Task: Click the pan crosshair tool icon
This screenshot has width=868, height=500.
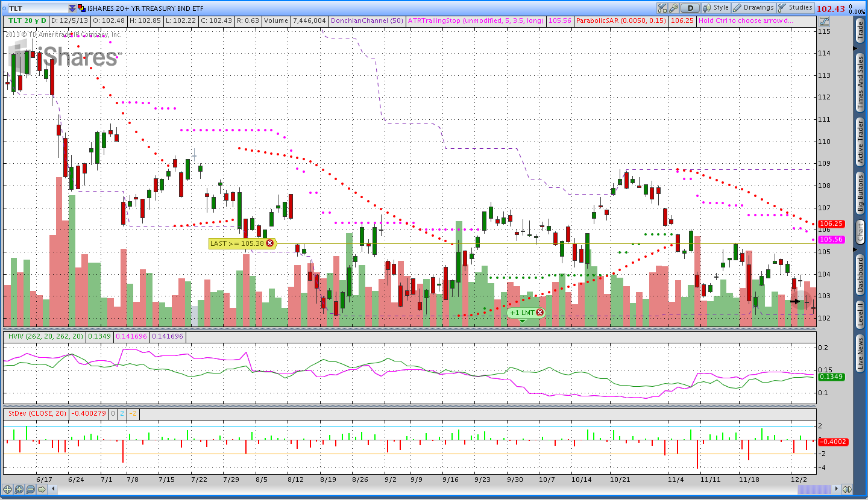Action: [7, 489]
